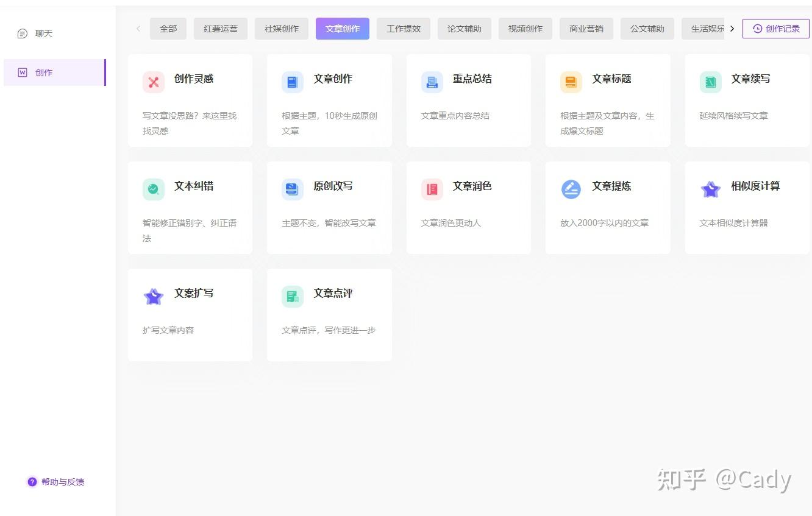Switch to the 红薯运营 tab
Image resolution: width=812 pixels, height=516 pixels.
(221, 29)
